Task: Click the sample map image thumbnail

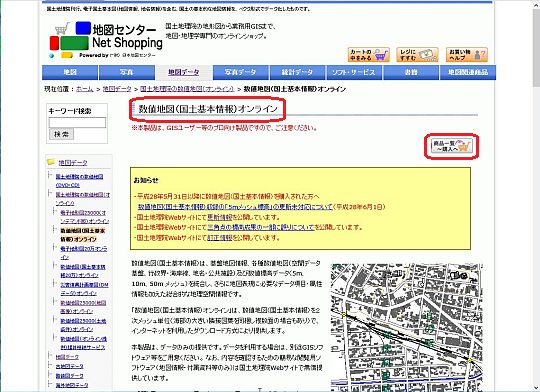Action: pyautogui.click(x=406, y=327)
